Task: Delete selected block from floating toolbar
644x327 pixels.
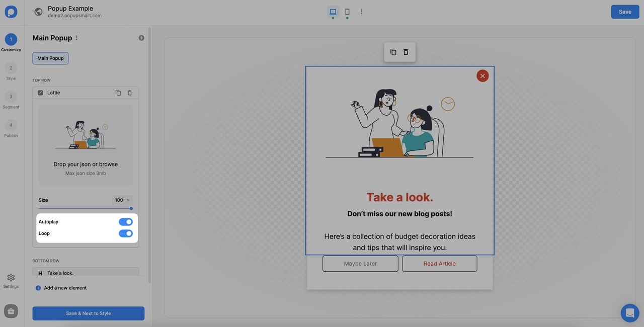Action: 406,52
